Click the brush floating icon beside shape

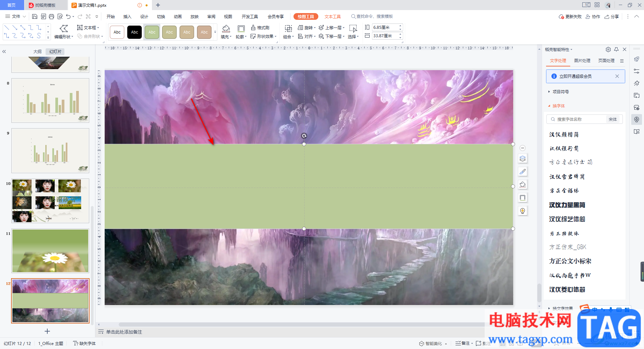[523, 171]
